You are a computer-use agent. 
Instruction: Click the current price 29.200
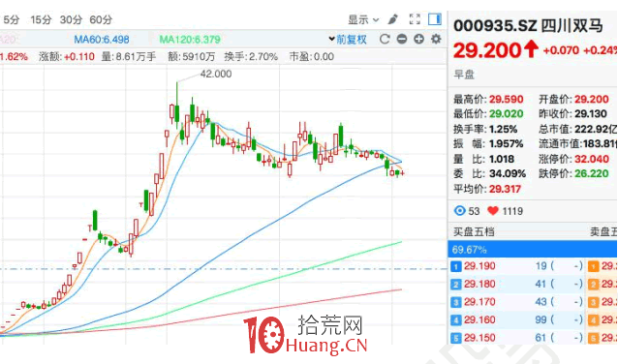[x=487, y=50]
